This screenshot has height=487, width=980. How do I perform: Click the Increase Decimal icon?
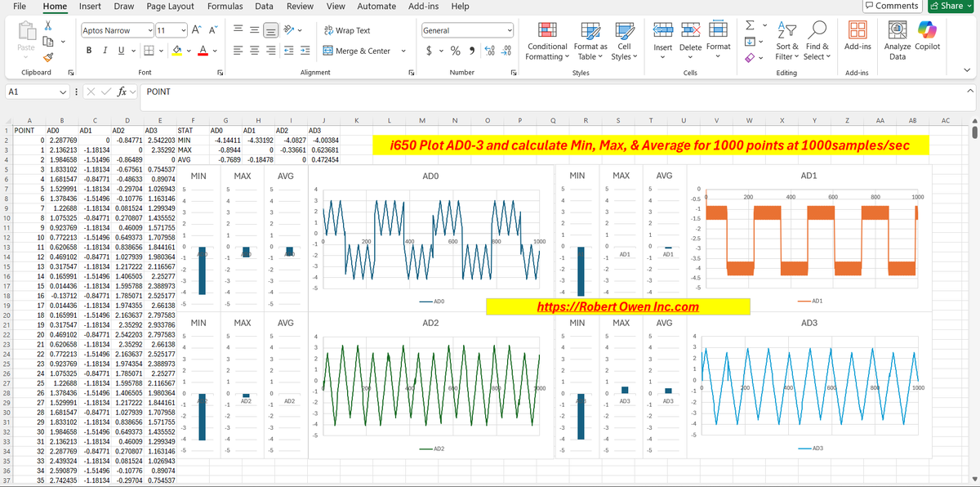click(x=491, y=51)
